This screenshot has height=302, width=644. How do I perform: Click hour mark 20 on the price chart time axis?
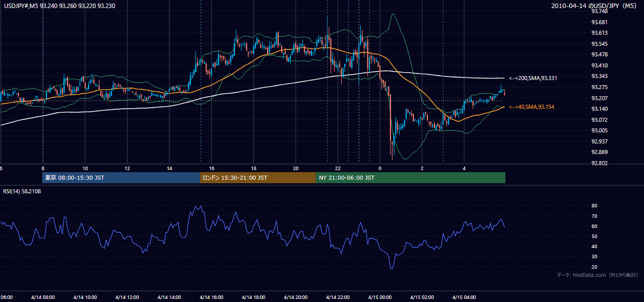(296, 168)
